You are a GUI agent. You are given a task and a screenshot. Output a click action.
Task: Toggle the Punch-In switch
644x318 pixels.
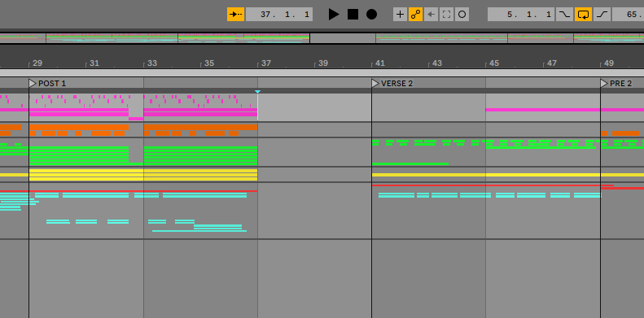565,15
